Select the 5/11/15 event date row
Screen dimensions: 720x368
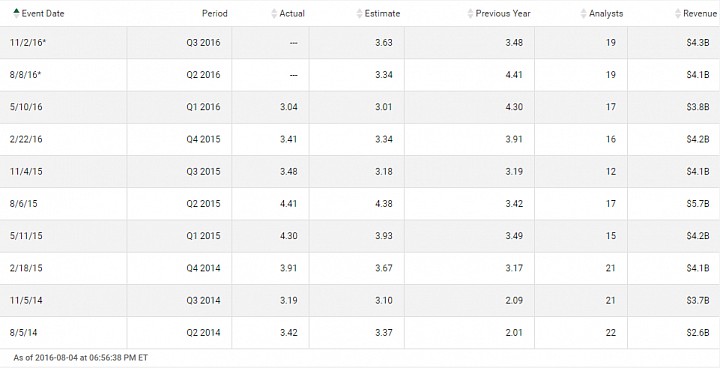pyautogui.click(x=360, y=236)
